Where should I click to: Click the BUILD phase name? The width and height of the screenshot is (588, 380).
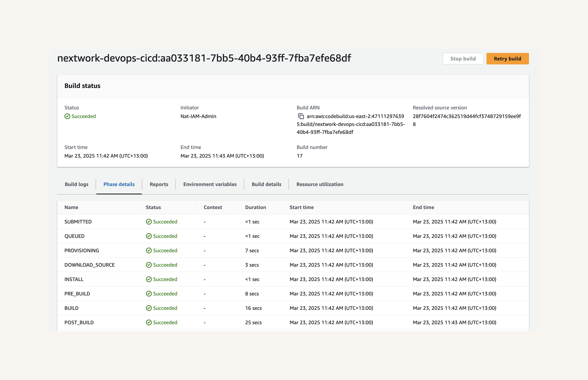point(71,308)
